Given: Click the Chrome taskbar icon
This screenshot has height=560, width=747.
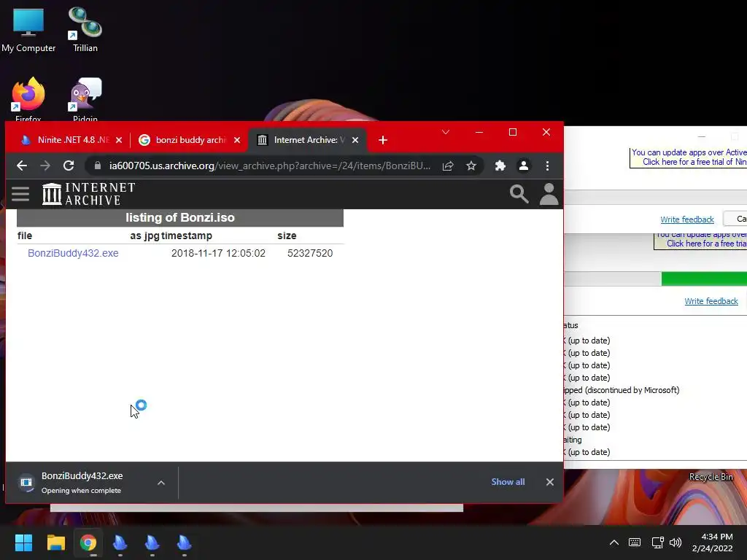Looking at the screenshot, I should click(x=88, y=542).
